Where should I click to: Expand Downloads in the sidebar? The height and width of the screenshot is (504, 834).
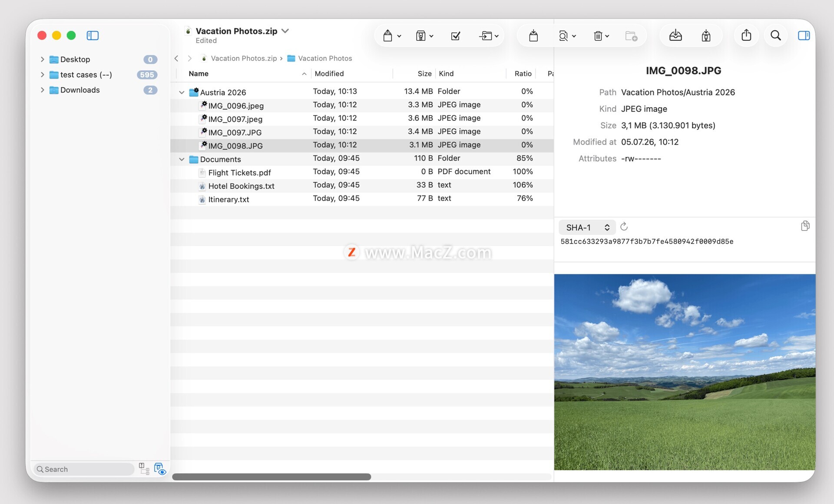point(42,90)
